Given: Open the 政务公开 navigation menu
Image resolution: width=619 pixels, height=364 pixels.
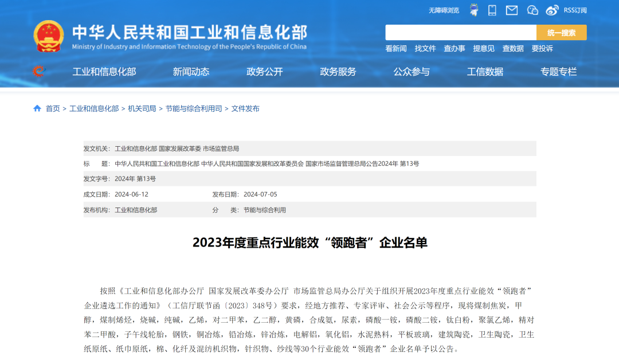Looking at the screenshot, I should click(264, 72).
